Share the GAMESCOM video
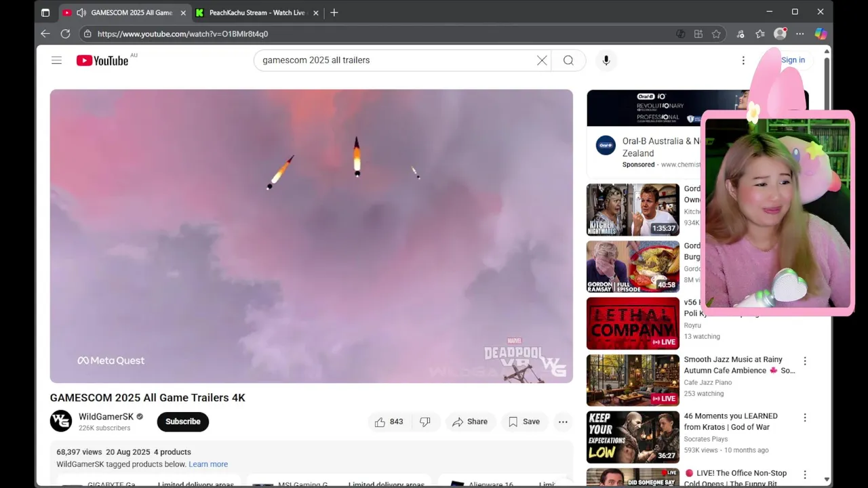Viewport: 868px width, 488px height. click(x=470, y=422)
